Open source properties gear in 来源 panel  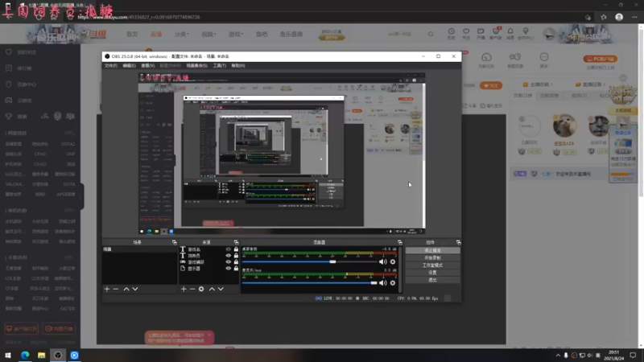[x=201, y=289]
